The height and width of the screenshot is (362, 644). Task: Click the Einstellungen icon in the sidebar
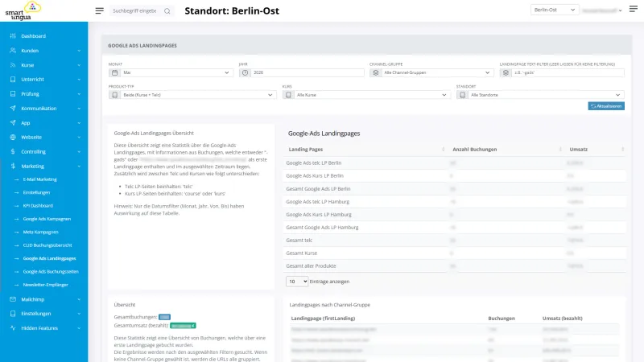(13, 314)
